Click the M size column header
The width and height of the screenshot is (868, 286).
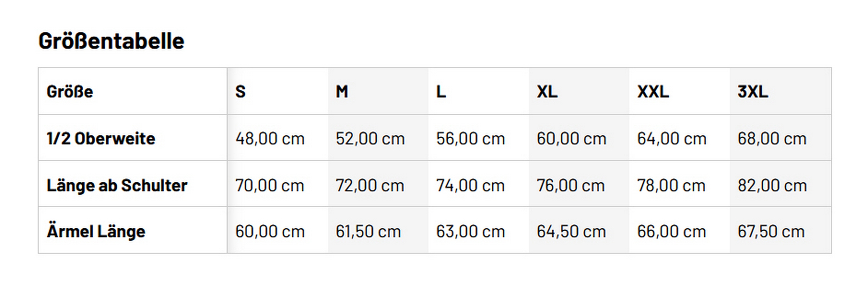tap(342, 92)
